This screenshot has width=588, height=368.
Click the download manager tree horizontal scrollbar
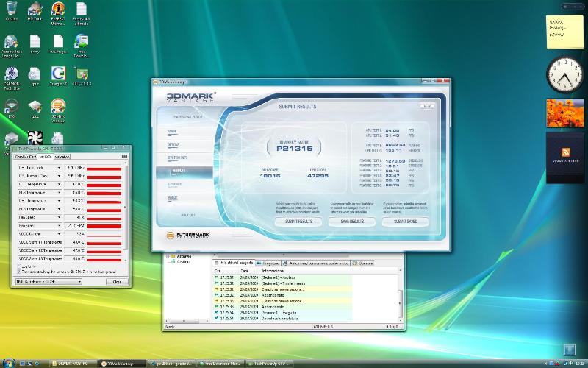click(187, 321)
